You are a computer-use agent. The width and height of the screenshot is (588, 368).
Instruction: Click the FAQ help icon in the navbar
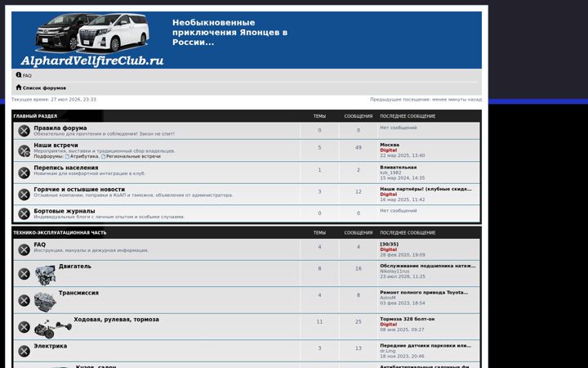coord(18,75)
